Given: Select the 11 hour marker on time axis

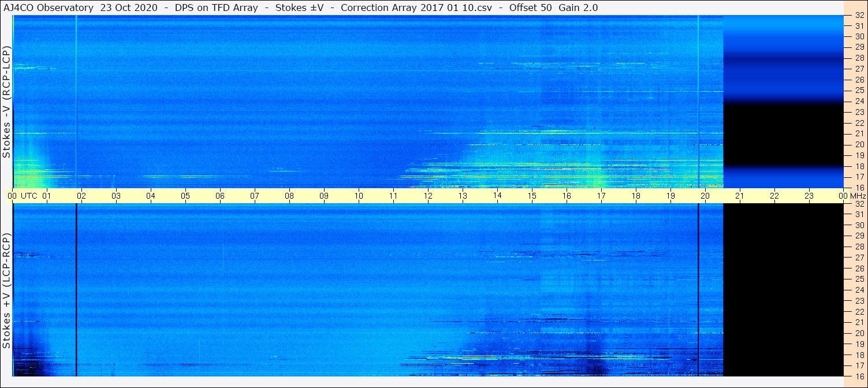Looking at the screenshot, I should (393, 196).
